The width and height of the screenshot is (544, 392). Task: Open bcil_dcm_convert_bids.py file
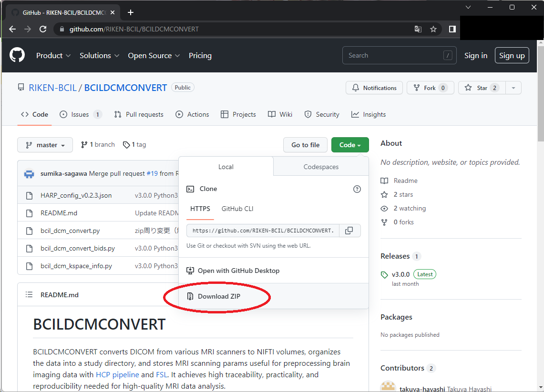click(78, 248)
